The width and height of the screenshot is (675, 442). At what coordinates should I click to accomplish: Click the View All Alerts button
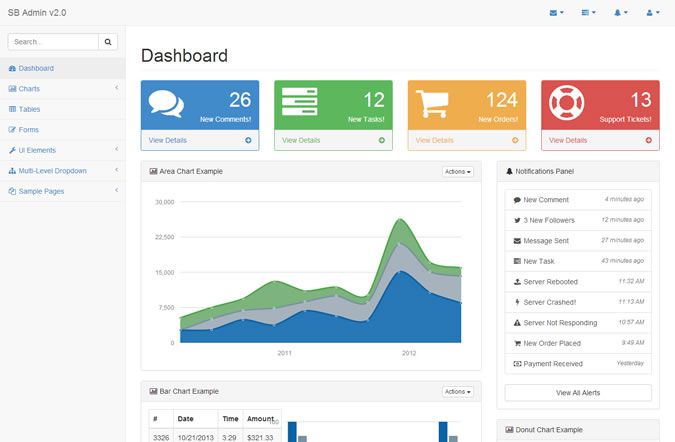pyautogui.click(x=577, y=392)
